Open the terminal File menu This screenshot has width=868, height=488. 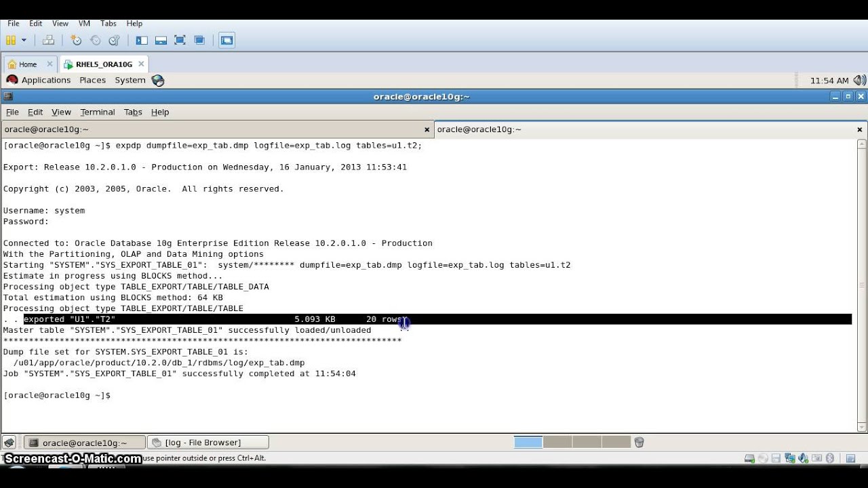point(12,112)
